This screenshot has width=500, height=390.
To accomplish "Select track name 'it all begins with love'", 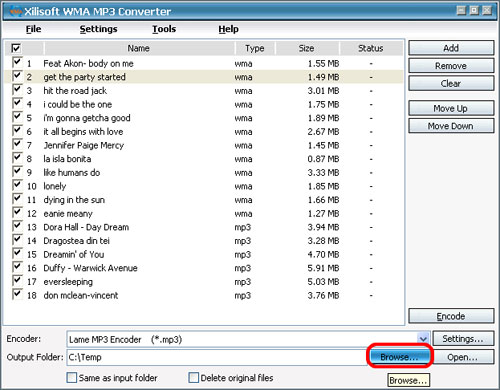I will [83, 132].
